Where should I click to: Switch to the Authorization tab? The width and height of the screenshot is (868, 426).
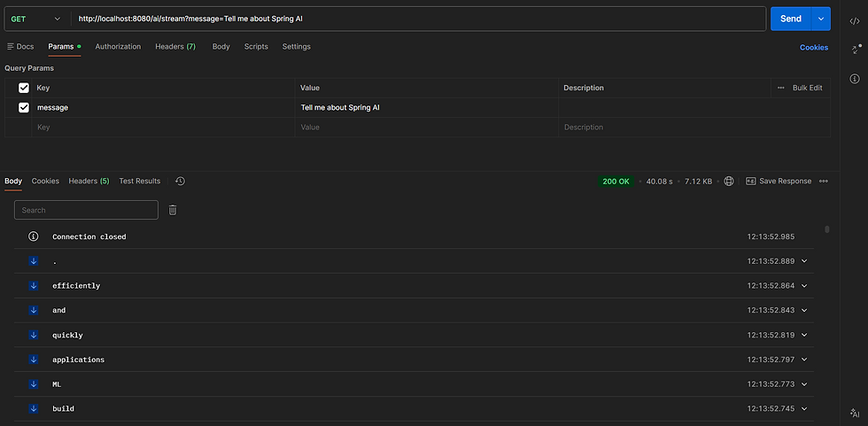pyautogui.click(x=118, y=46)
